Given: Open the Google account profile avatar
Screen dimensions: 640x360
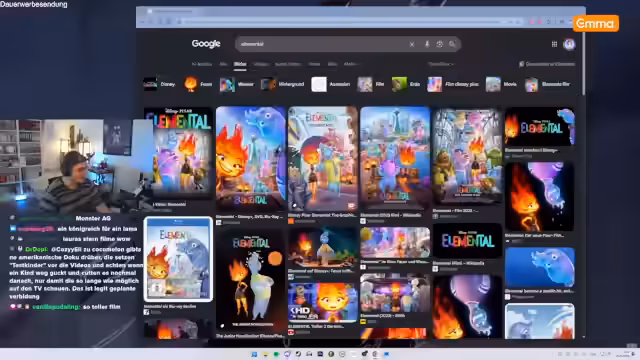Looking at the screenshot, I should pyautogui.click(x=569, y=44).
